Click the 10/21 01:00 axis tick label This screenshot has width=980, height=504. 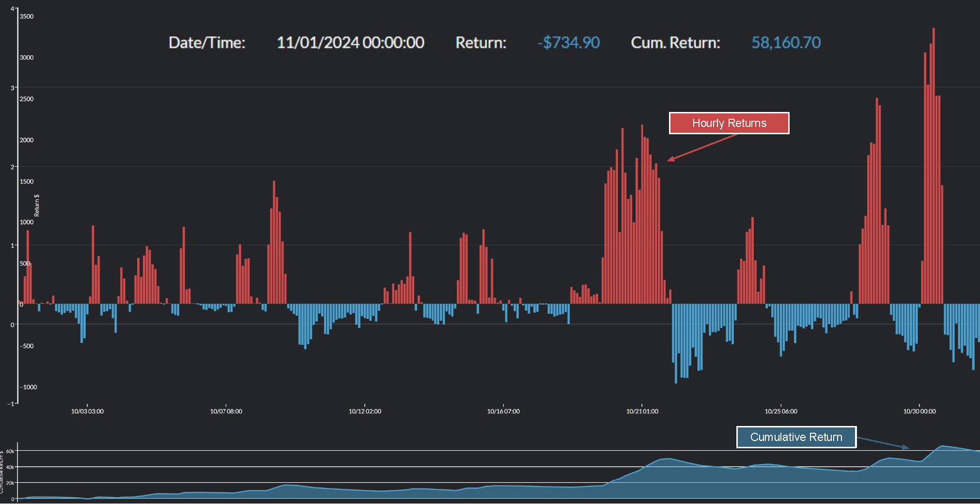click(642, 411)
